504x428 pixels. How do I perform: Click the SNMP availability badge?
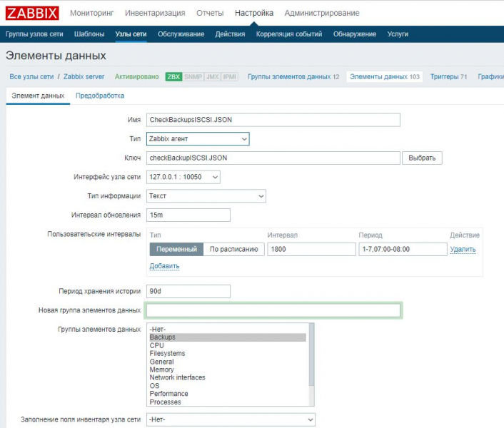click(x=193, y=76)
